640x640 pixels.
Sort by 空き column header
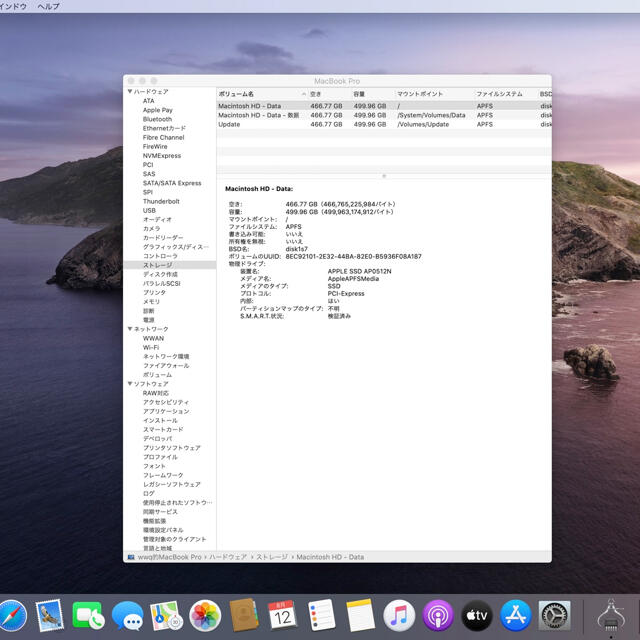point(329,94)
